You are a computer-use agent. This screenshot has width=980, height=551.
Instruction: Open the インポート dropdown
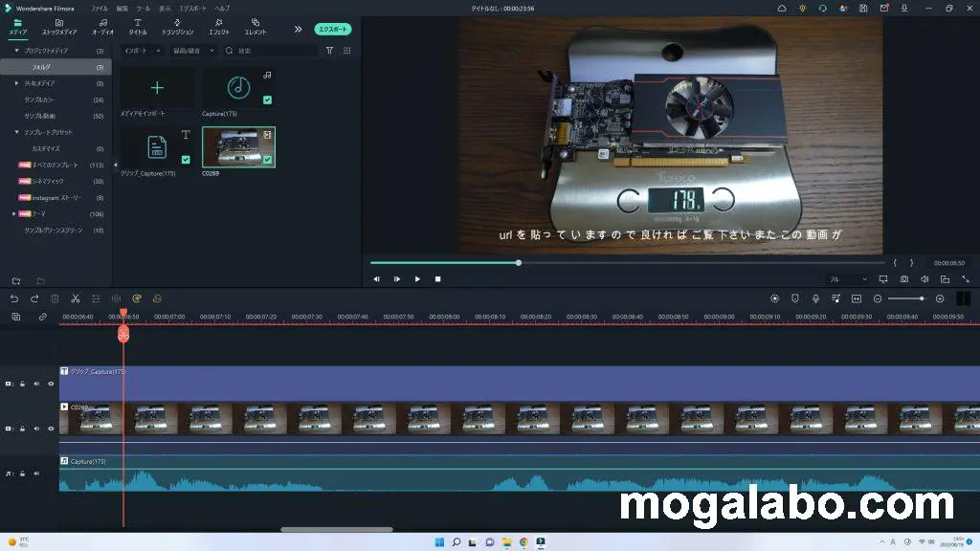[144, 51]
